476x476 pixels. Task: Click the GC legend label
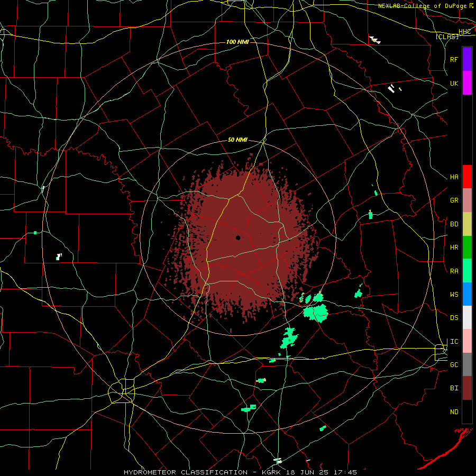click(454, 365)
